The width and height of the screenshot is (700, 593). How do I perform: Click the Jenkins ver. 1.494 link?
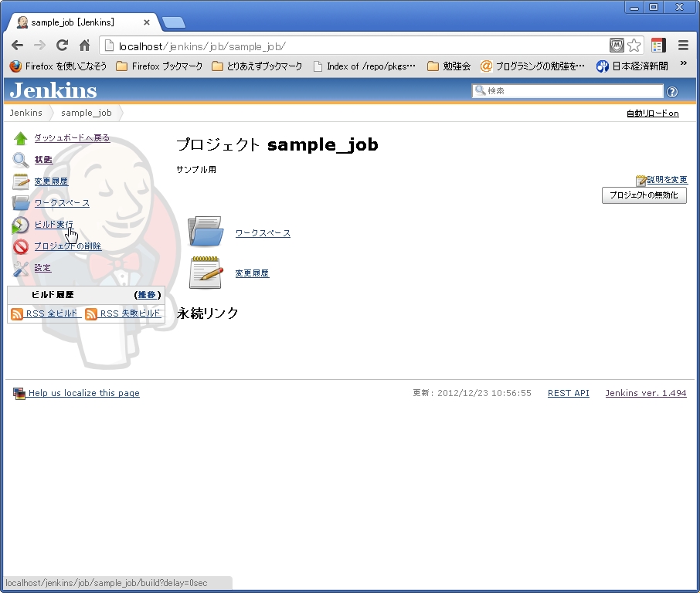point(646,393)
